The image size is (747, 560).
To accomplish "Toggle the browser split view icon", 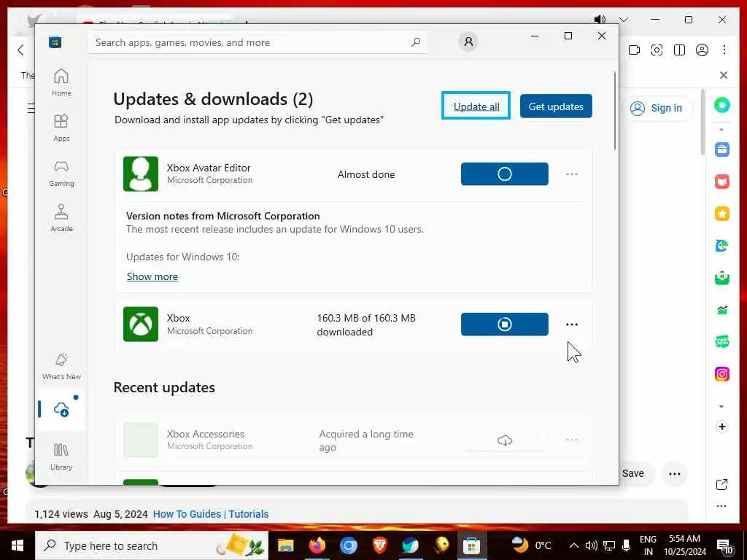I will [679, 50].
